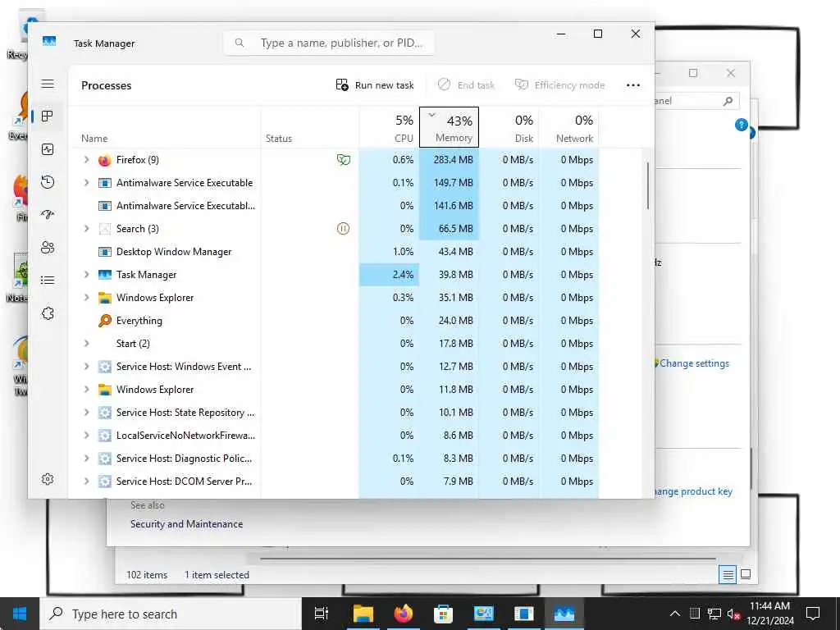
Task: Click the search magnifier in Task Manager
Action: tap(240, 43)
